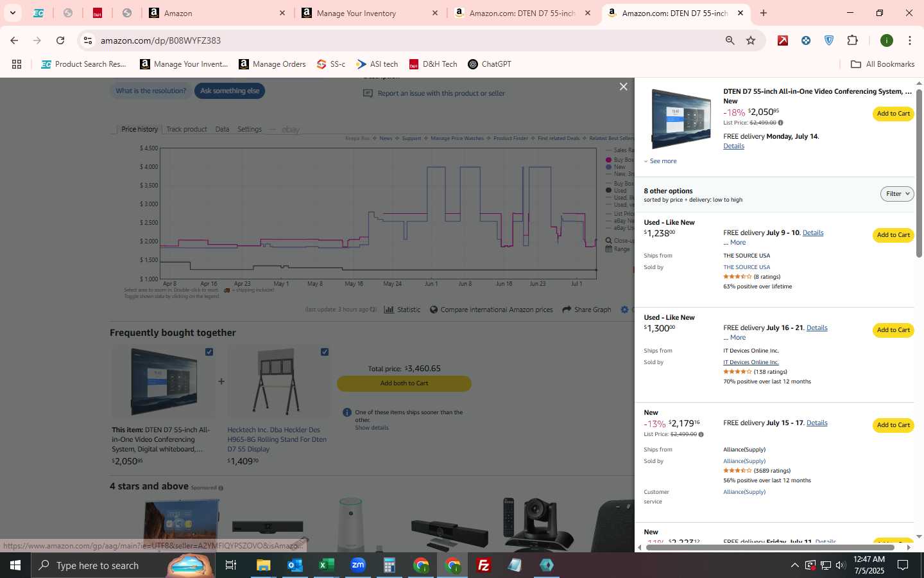Expand '... More' under $1,300 offer

pos(734,338)
